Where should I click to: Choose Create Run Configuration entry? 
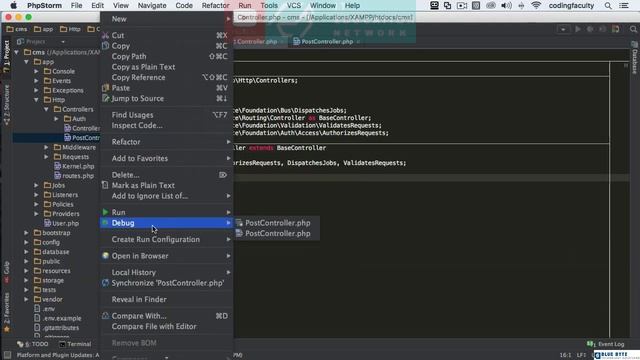click(x=167, y=240)
